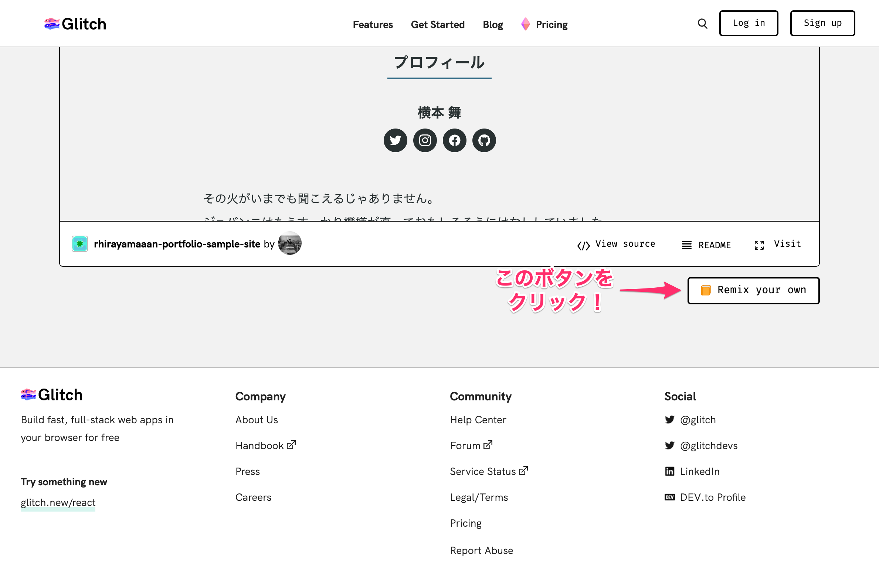
Task: Open the README label
Action: [x=714, y=245]
